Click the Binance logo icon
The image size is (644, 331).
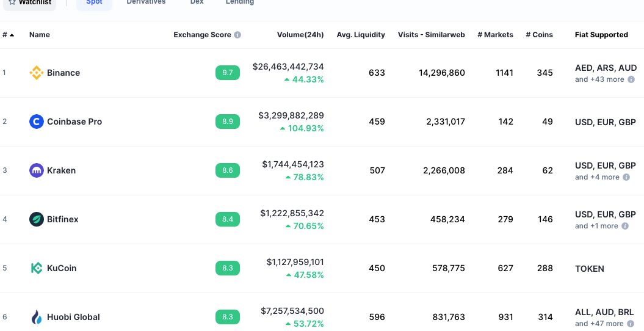coord(37,73)
